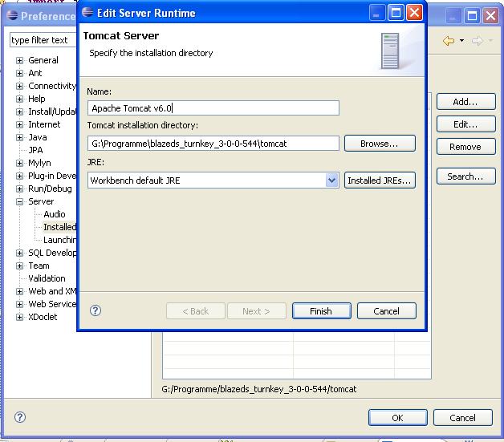Expand the XDoclet tree node

[19, 318]
